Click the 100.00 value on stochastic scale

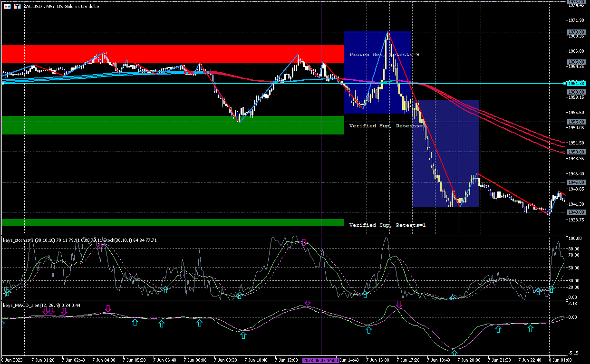[575, 238]
